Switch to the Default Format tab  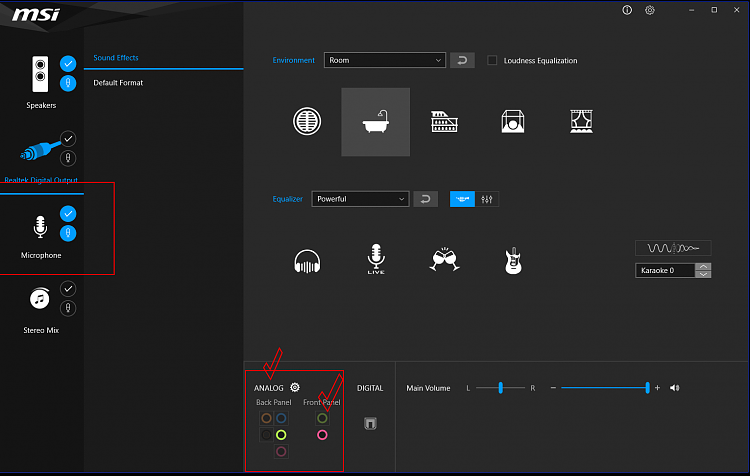click(118, 83)
